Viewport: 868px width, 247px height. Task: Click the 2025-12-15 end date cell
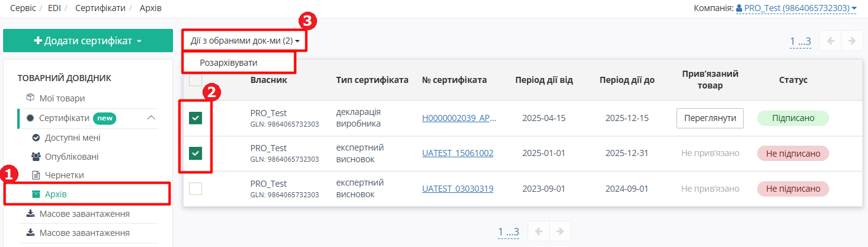(627, 118)
